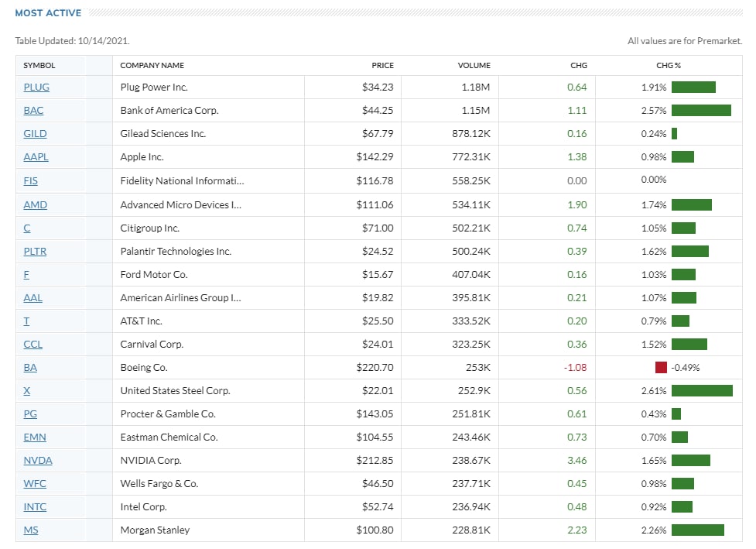Click 'American Airlines Group I...' cell

pos(181,297)
